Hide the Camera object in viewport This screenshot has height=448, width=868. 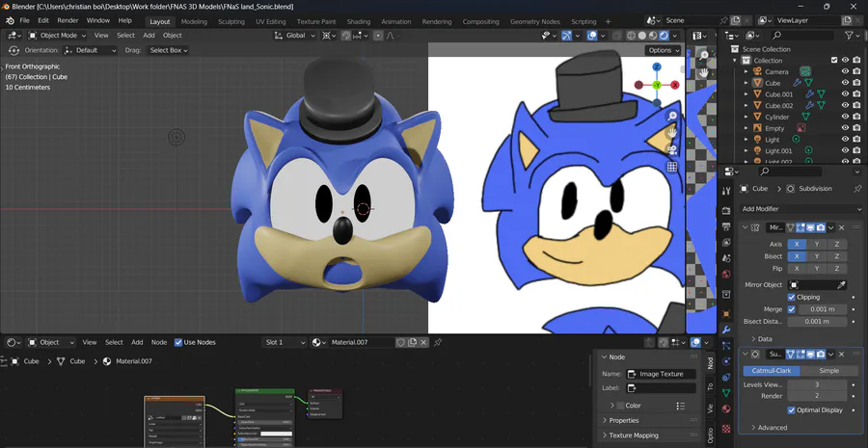click(x=845, y=72)
